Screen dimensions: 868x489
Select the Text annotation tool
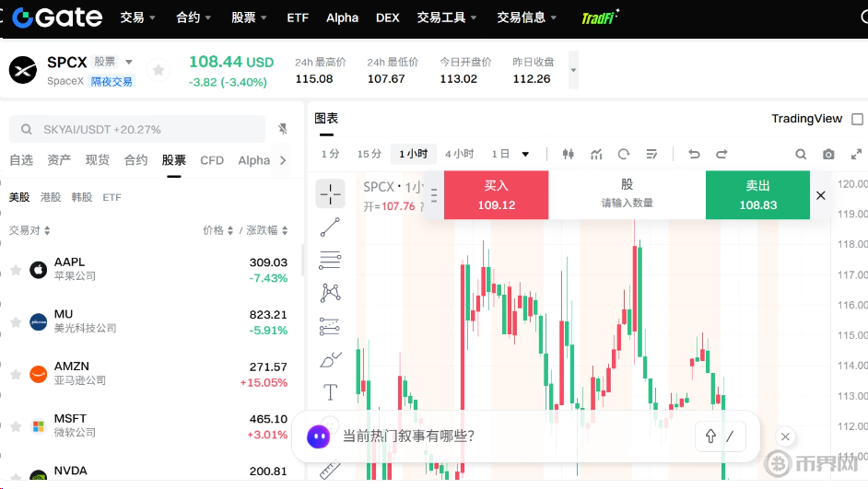click(331, 392)
